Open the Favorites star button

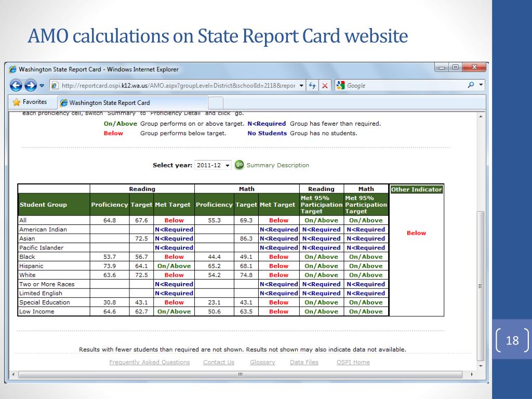[30, 102]
